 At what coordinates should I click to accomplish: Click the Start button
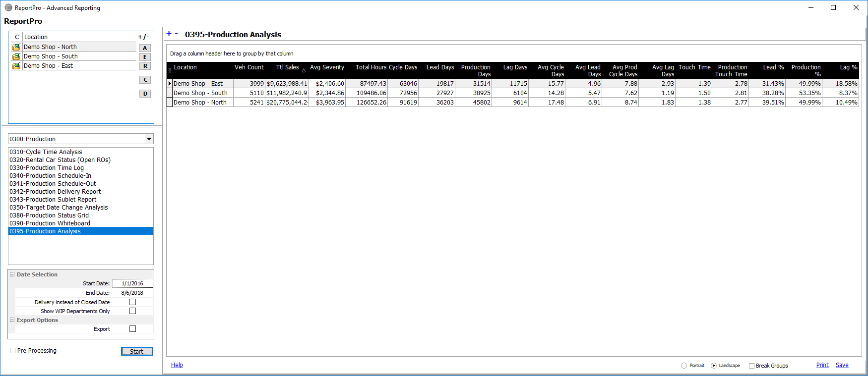click(137, 351)
